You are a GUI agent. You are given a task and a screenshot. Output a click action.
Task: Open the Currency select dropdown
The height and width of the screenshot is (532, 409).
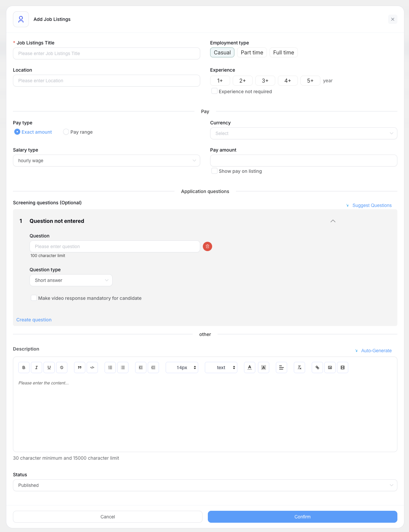pos(304,133)
